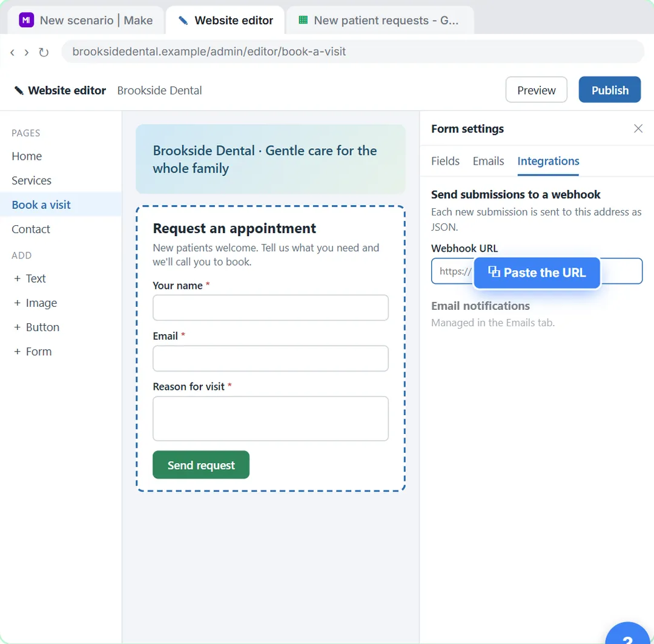654x644 pixels.
Task: Open the Emails tab in Form settings
Action: (488, 161)
